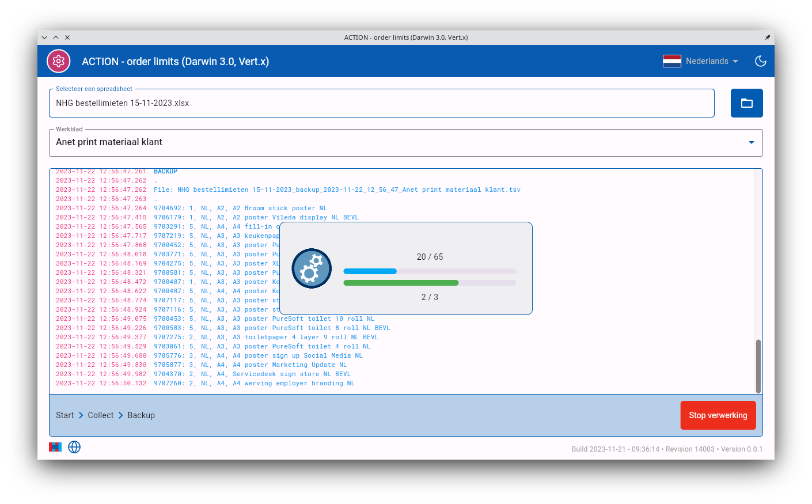Toggle dark mode with the moon icon
This screenshot has height=504, width=812.
point(760,61)
